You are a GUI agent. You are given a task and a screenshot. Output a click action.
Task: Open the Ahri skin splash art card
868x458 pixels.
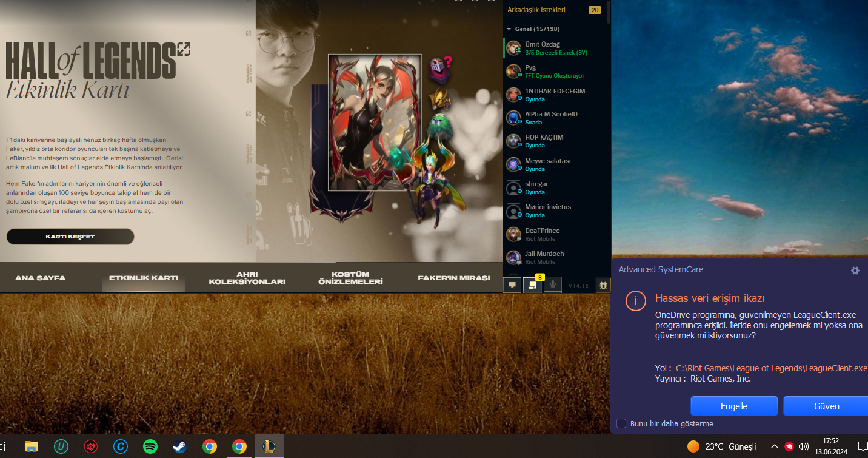(x=375, y=123)
